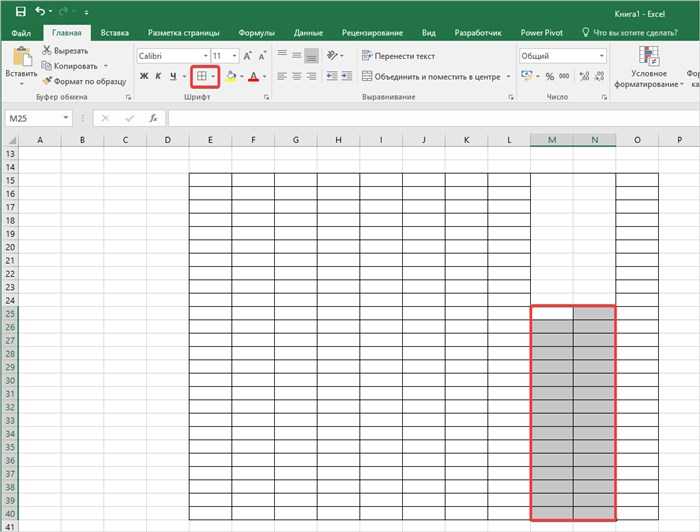Click the Comma Style 000 icon

[564, 76]
